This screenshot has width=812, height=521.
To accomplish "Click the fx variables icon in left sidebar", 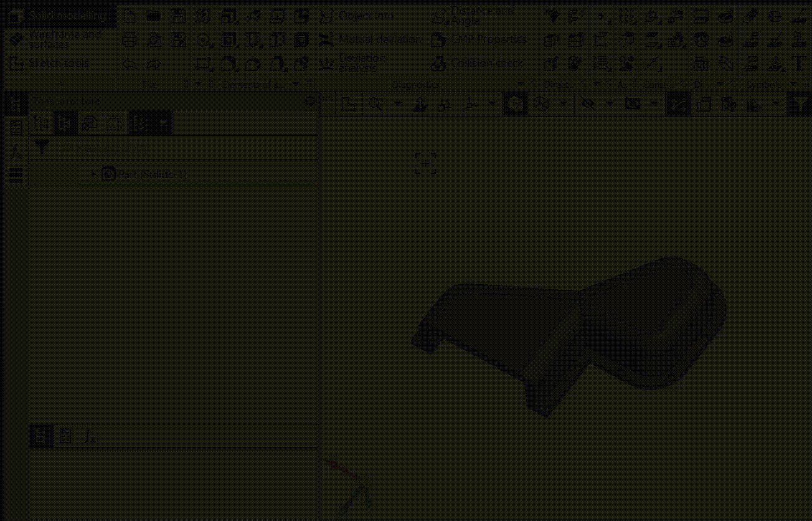I will point(16,151).
